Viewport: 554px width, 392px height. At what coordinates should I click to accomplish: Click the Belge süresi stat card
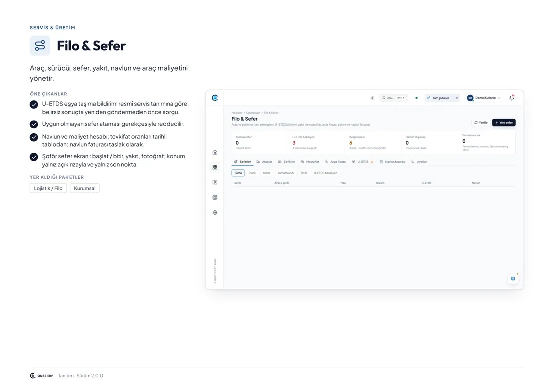pos(373,143)
